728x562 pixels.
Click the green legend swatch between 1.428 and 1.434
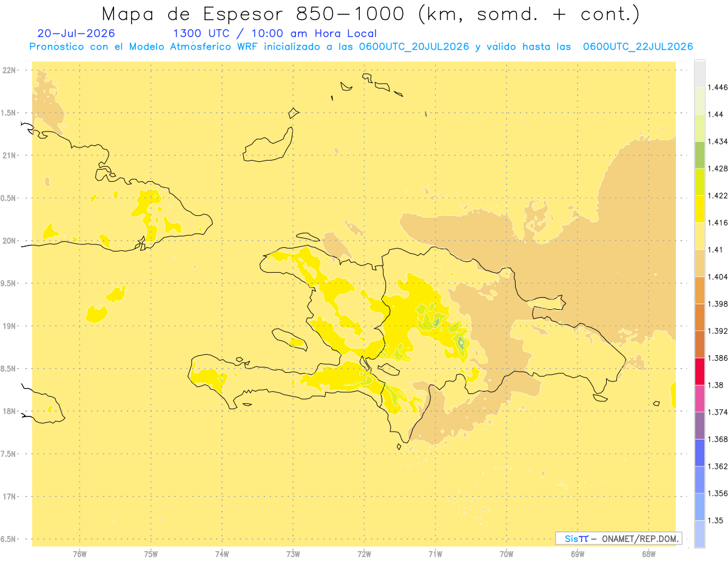tap(699, 155)
